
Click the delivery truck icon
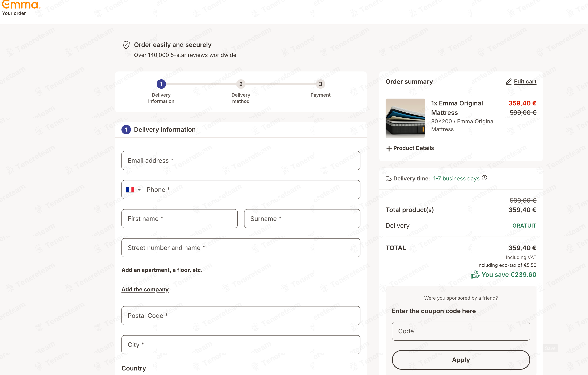389,179
